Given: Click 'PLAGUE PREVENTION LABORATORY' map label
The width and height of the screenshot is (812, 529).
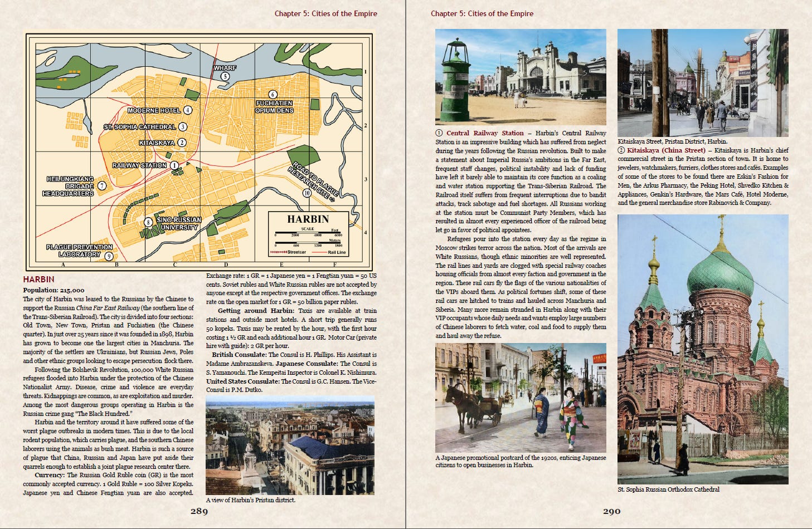Looking at the screenshot, I should point(79,251).
